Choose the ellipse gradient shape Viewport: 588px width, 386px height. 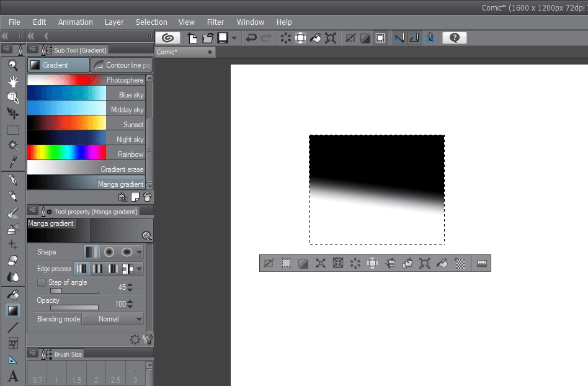(127, 252)
